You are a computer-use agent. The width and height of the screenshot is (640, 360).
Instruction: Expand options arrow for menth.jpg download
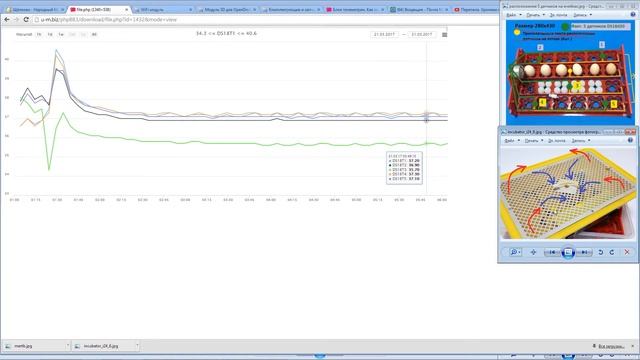68,346
